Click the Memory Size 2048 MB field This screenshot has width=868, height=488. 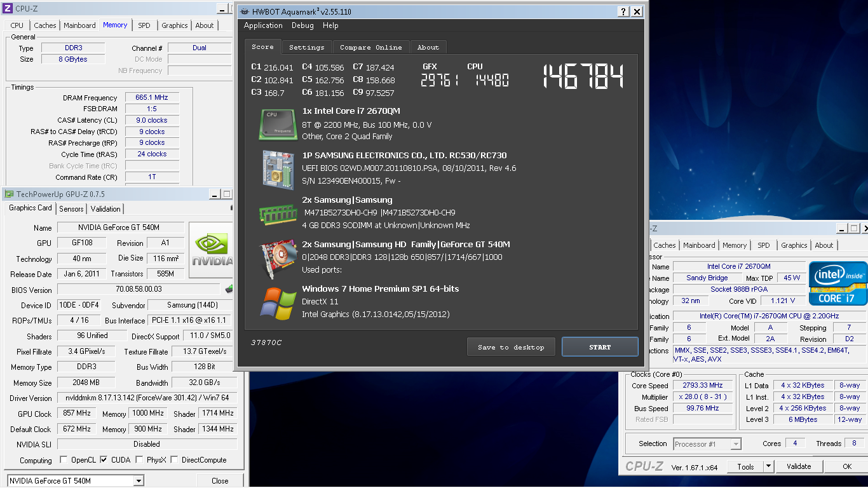pos(86,383)
